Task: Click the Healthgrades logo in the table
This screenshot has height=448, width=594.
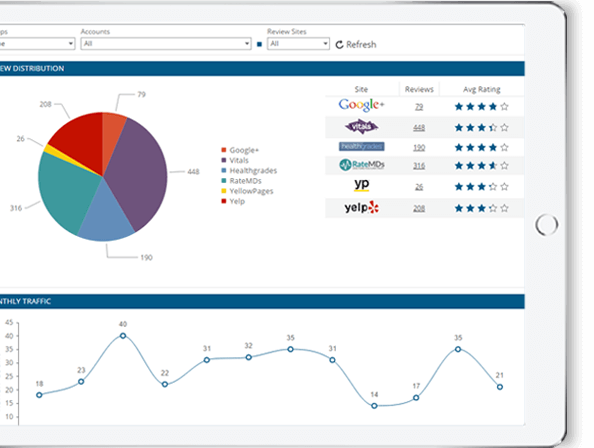Action: point(361,146)
